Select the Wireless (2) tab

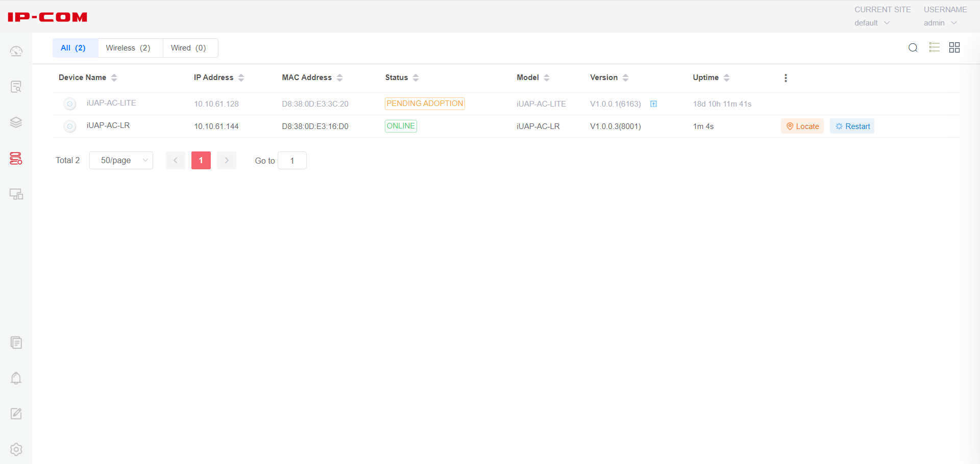[x=130, y=48]
